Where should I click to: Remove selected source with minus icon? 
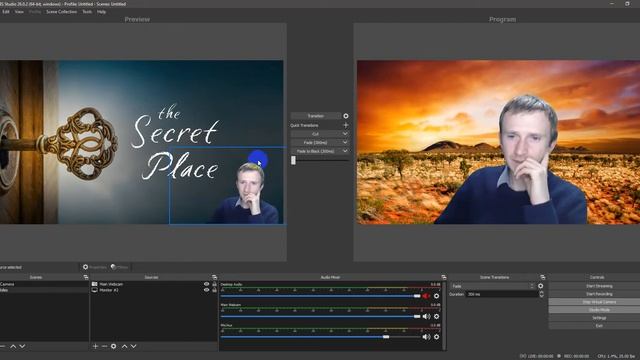104,346
